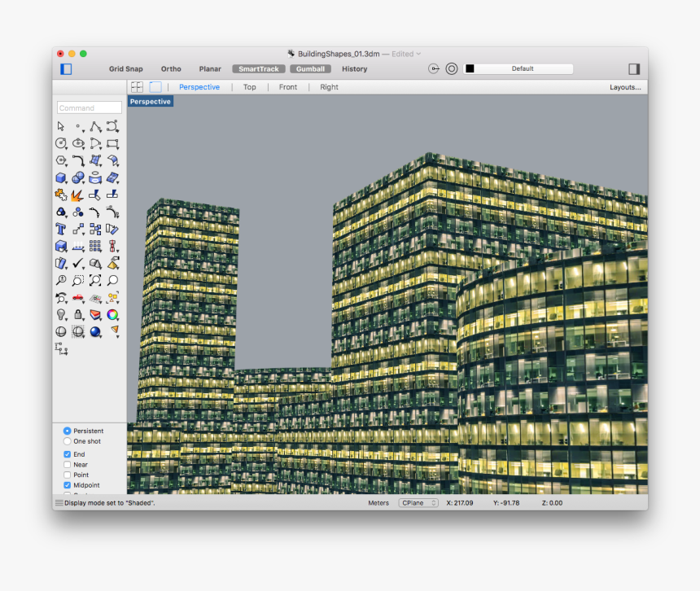Open the Layers stack icon
This screenshot has width=700, height=591.
click(x=95, y=315)
